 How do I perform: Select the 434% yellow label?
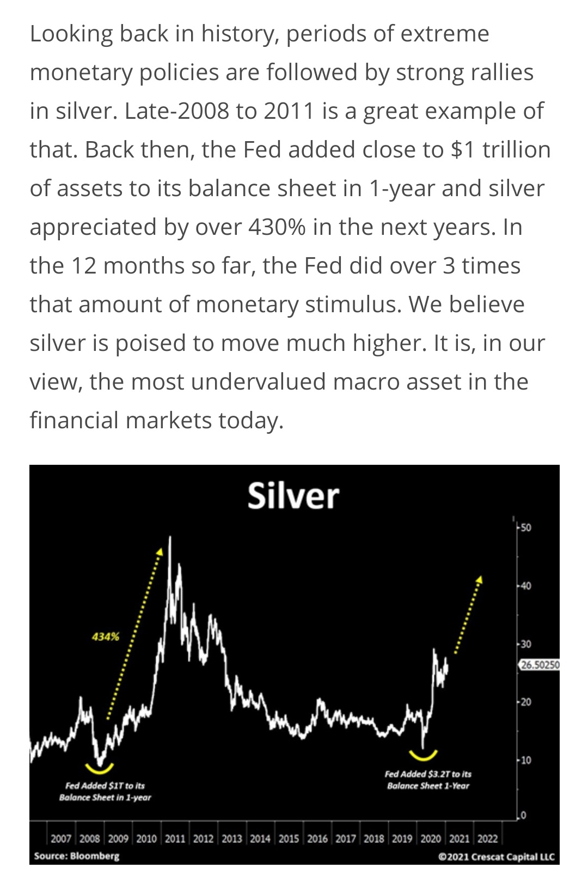(x=106, y=636)
